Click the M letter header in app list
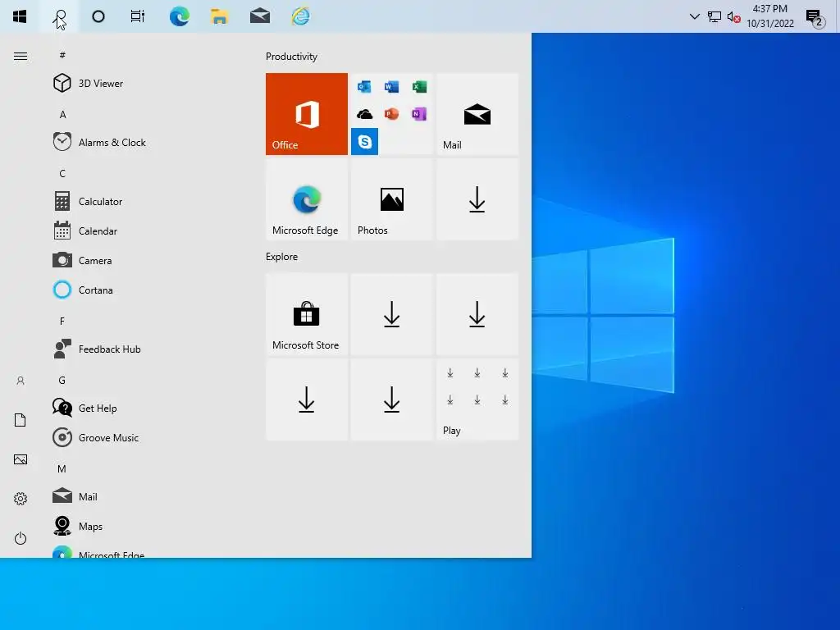The width and height of the screenshot is (840, 630). point(62,468)
